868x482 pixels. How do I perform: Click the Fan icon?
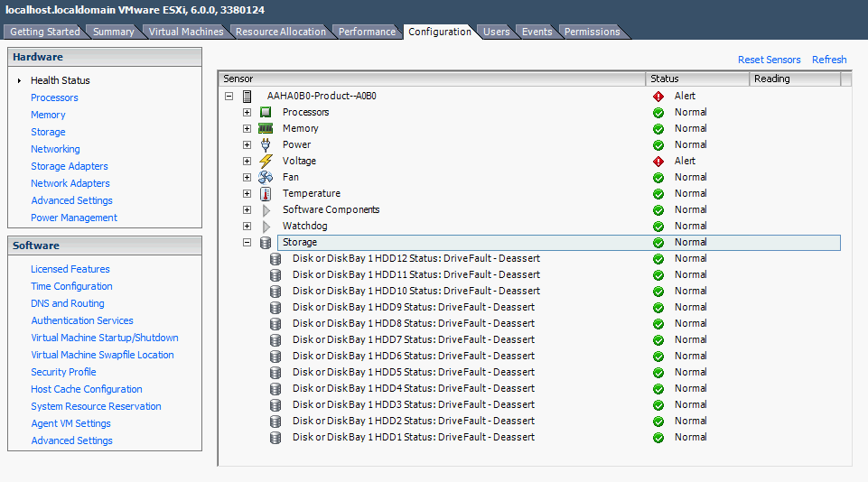pos(266,177)
